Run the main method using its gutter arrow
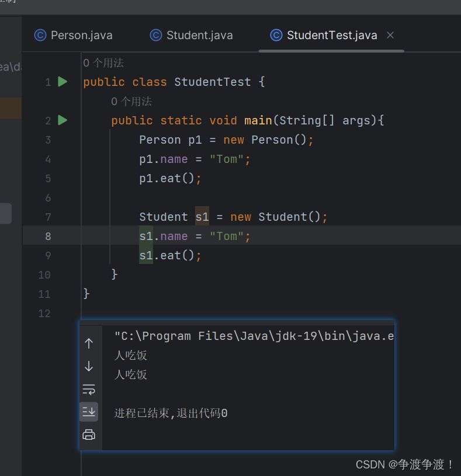 click(63, 120)
